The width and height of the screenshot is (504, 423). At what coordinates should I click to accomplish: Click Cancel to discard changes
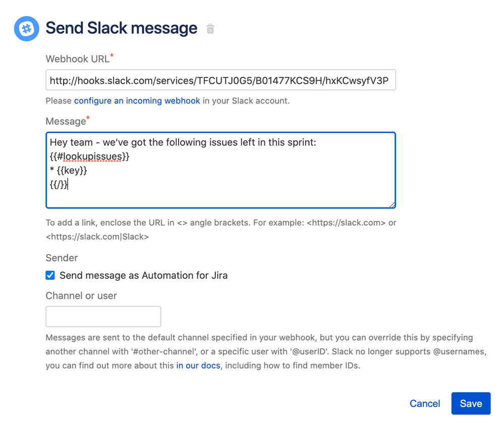[425, 403]
